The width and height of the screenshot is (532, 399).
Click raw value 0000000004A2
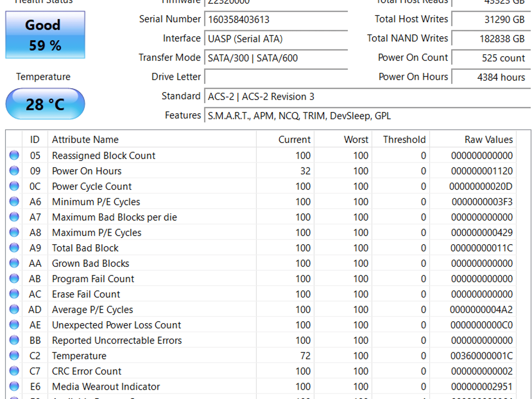481,309
